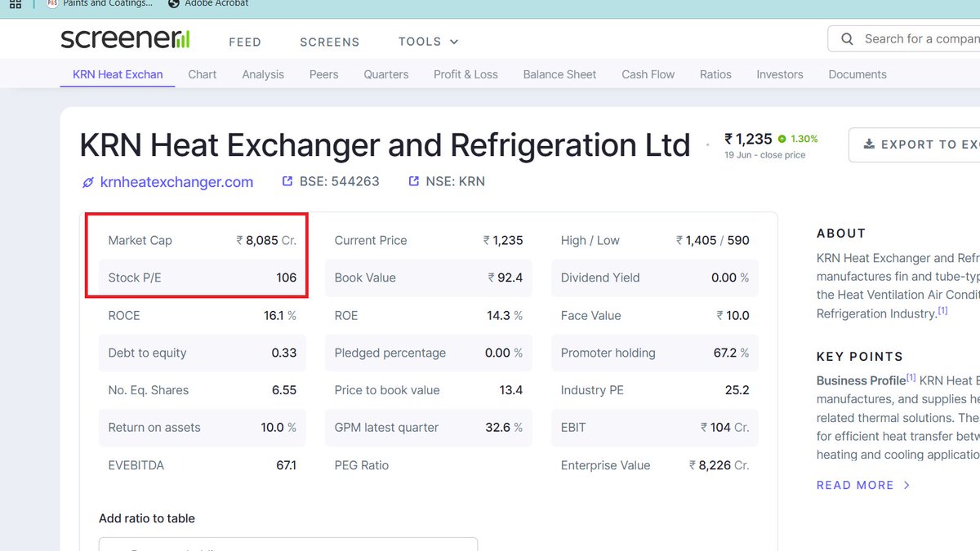
Task: Click the external link icon beside NSE: KRN
Action: pos(414,181)
